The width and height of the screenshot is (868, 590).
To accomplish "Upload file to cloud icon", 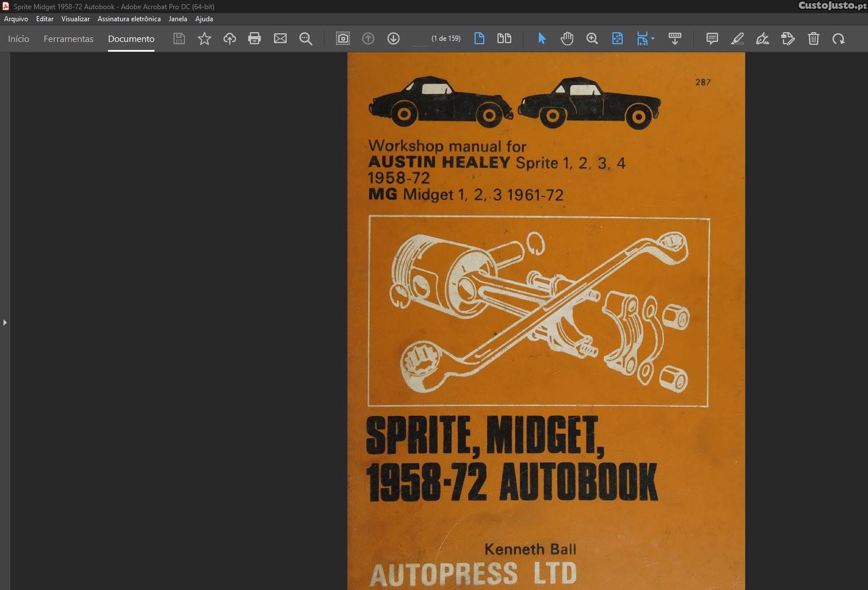I will (230, 39).
